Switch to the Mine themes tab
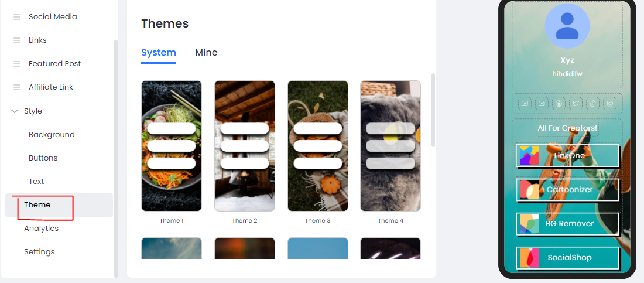This screenshot has width=644, height=283. tap(206, 53)
